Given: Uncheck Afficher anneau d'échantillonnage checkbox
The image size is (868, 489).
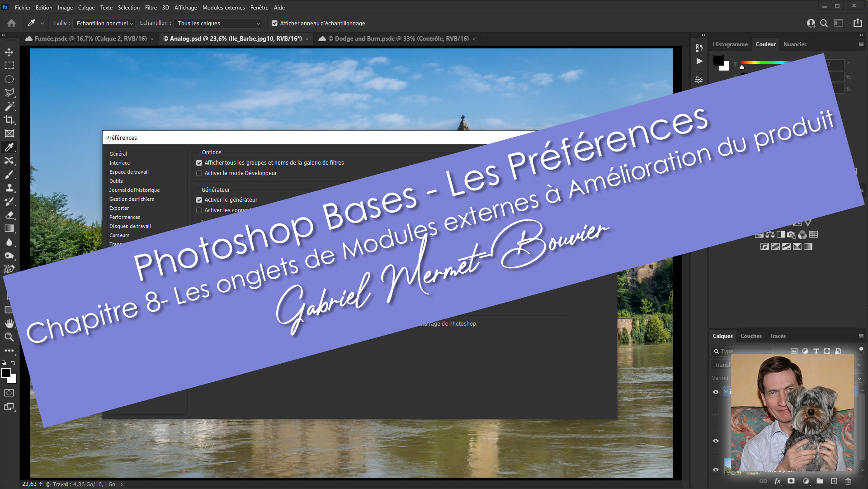Looking at the screenshot, I should (274, 23).
